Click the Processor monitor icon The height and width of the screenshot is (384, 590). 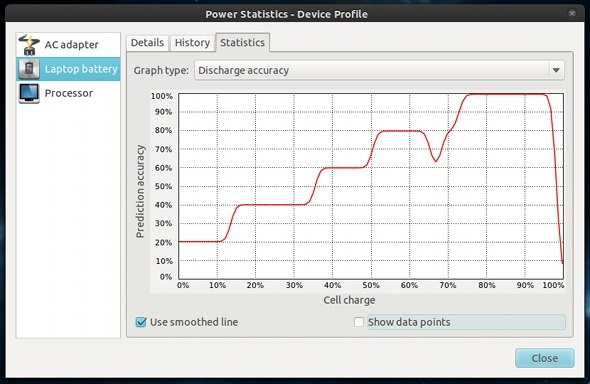[x=29, y=93]
